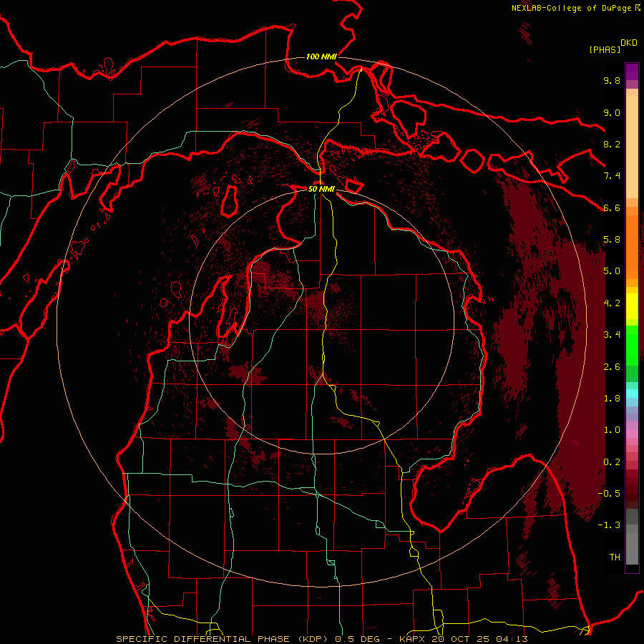644x644 pixels.
Task: Click the 7.4 value on the scale
Action: [612, 176]
